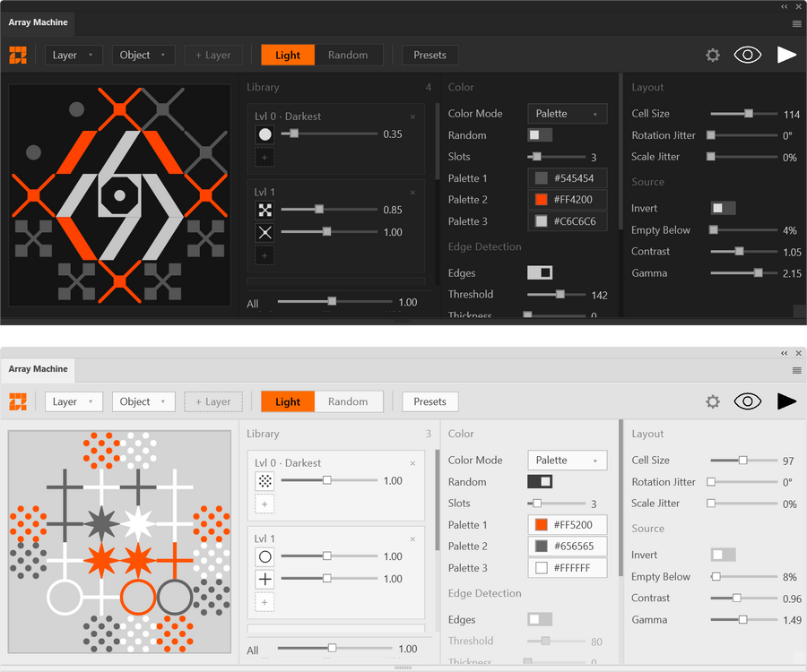Screen dimensions: 807x672
Task: Open Color Mode Palette dropdown, dark panel
Action: pyautogui.click(x=568, y=114)
